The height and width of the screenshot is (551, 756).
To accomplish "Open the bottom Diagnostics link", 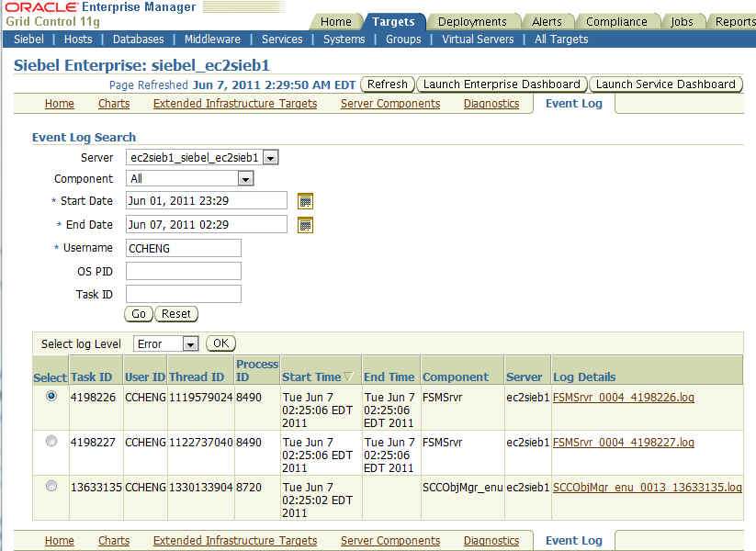I will pos(491,541).
